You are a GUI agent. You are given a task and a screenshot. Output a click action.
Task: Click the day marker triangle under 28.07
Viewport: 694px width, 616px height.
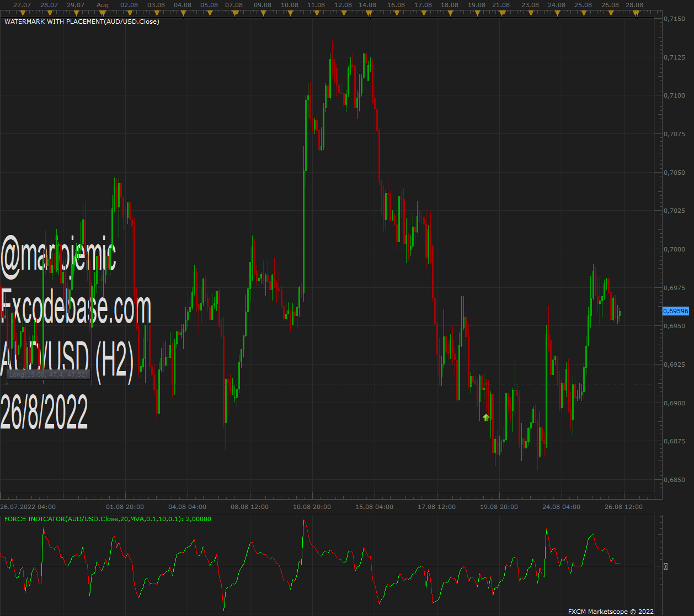50,12
